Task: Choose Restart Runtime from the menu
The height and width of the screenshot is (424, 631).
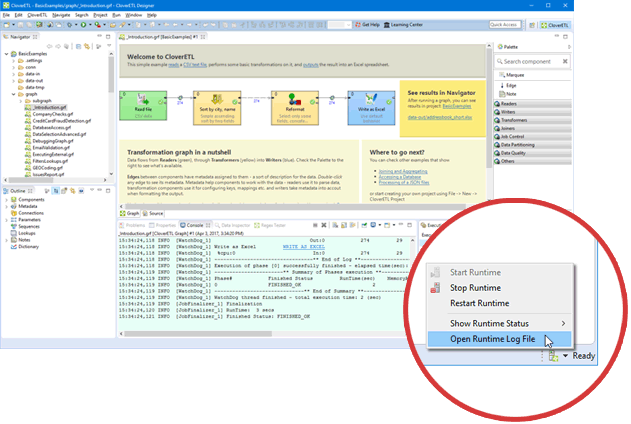Action: click(x=499, y=303)
